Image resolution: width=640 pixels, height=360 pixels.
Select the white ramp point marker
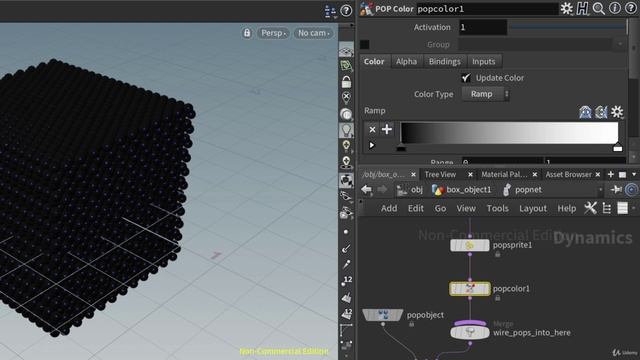[x=618, y=147]
